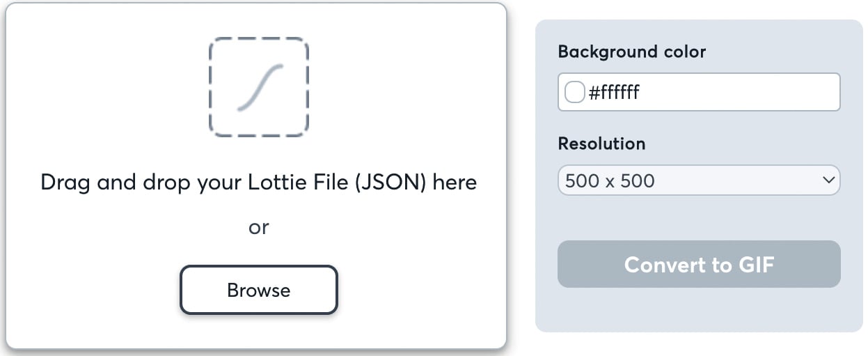868x356 pixels.
Task: Click the "color" word in Background label
Action: (x=683, y=52)
